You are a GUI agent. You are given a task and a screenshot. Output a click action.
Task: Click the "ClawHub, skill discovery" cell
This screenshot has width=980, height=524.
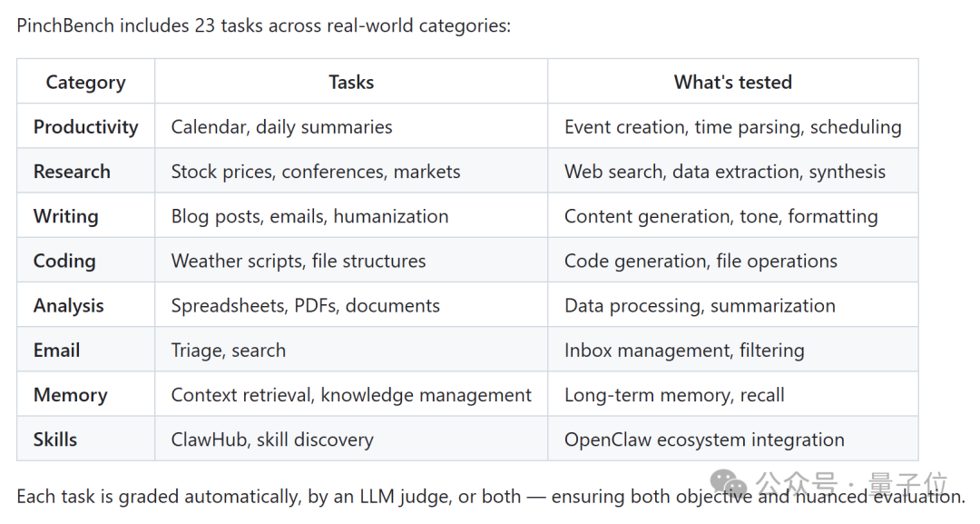click(x=272, y=440)
